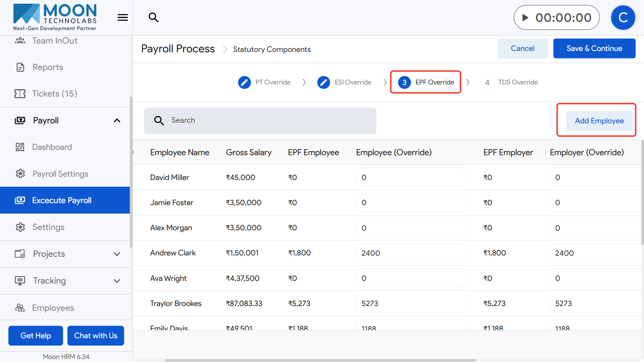Open the user profile avatar C

pos(623,17)
